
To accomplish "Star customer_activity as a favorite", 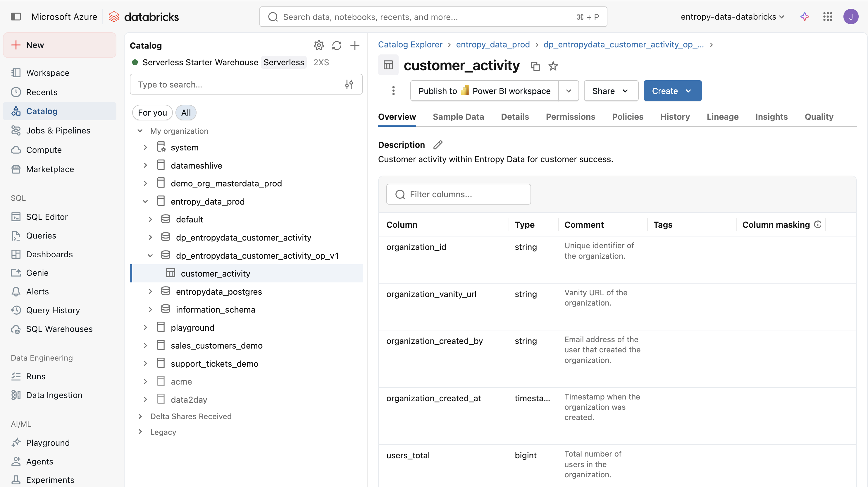I will pyautogui.click(x=553, y=66).
